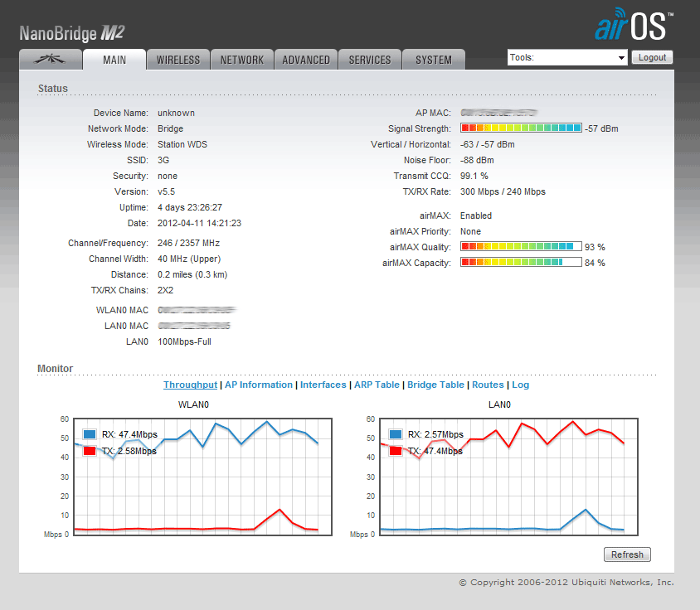Viewport: 700px width, 610px height.
Task: Click the Vertical/Horizontal value '-63 / -57 dBm'
Action: tap(487, 144)
